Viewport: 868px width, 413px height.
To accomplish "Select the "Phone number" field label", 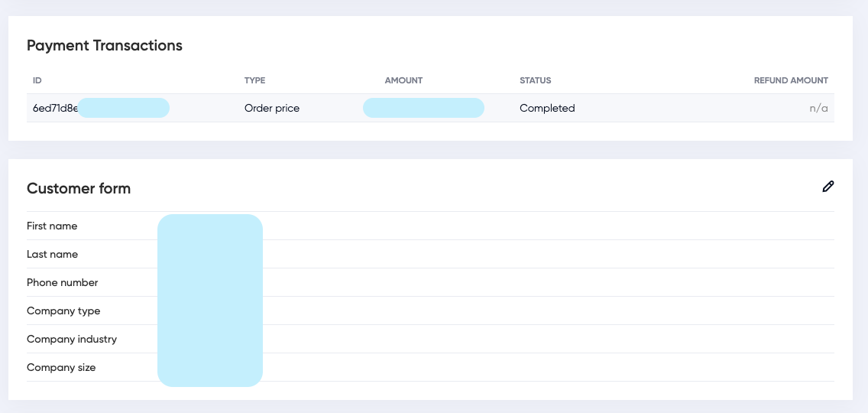I will click(62, 282).
